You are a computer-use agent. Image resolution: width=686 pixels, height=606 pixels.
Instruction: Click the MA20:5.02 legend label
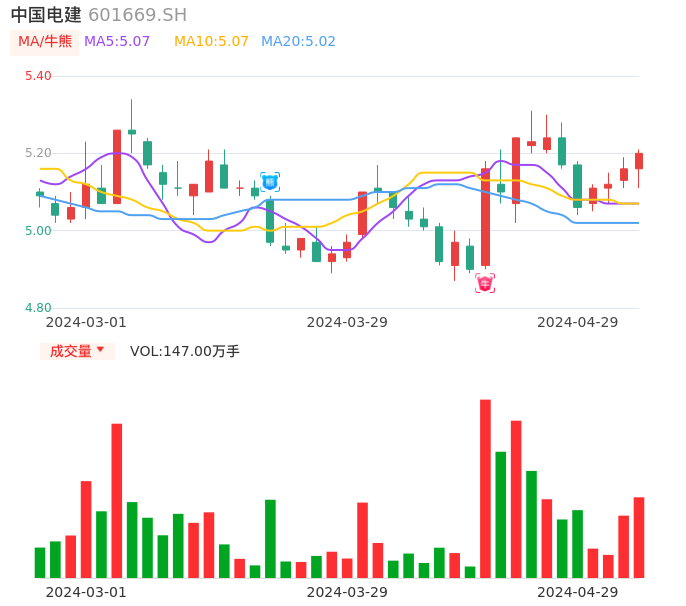coord(298,42)
